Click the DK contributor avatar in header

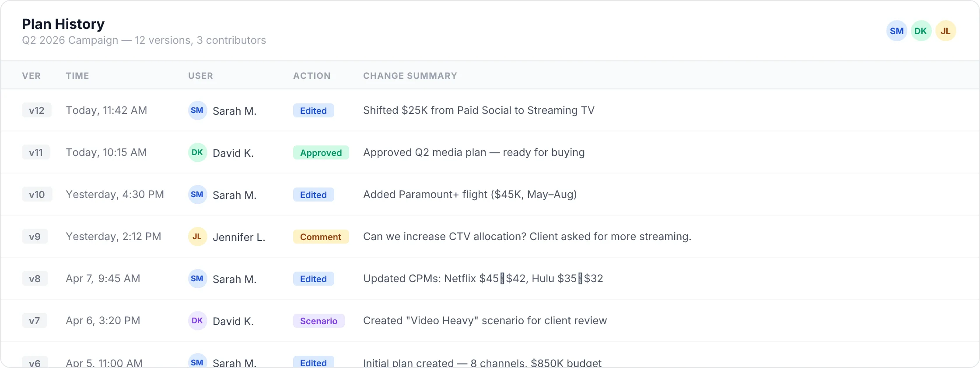pyautogui.click(x=921, y=31)
